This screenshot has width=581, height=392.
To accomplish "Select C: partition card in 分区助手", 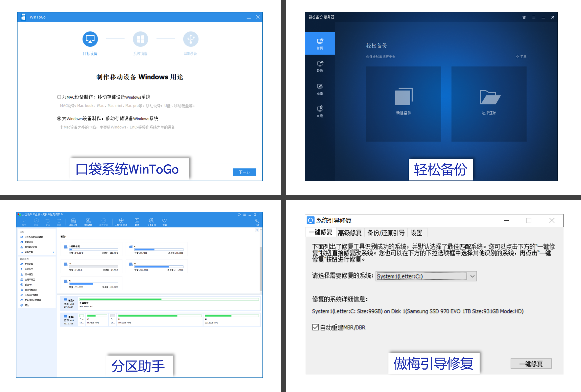I will 157,249.
